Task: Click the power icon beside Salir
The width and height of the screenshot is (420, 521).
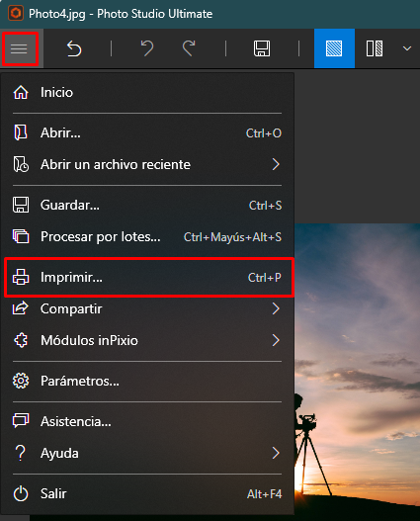Action: (x=21, y=493)
